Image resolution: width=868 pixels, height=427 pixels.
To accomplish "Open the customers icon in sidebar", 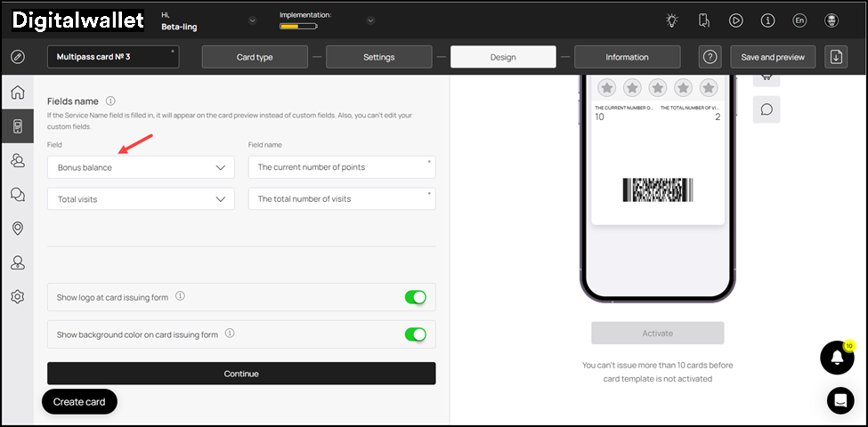I will pyautogui.click(x=18, y=160).
